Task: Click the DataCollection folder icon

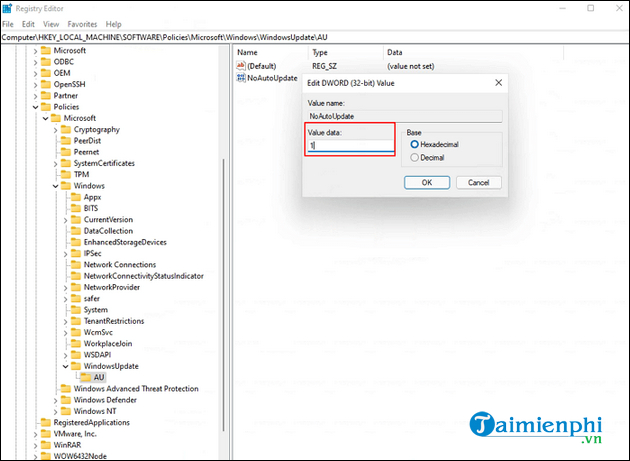Action: pyautogui.click(x=76, y=231)
